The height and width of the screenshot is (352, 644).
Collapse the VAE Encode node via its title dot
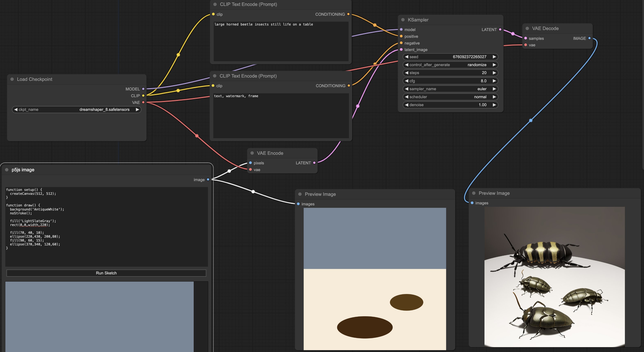(252, 153)
